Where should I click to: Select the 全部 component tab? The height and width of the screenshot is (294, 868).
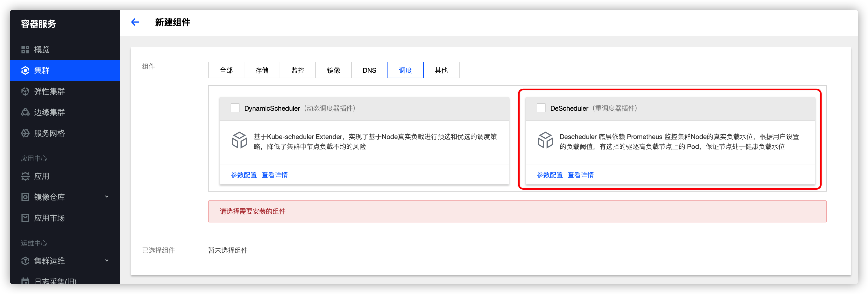click(226, 70)
